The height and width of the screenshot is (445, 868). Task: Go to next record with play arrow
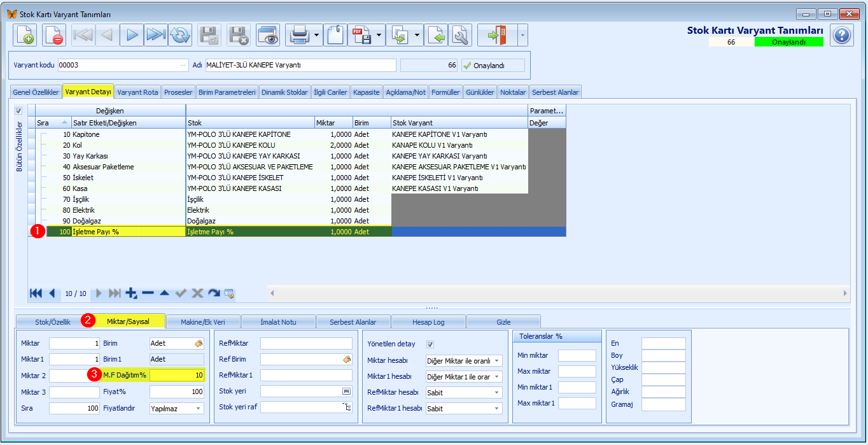(x=132, y=35)
